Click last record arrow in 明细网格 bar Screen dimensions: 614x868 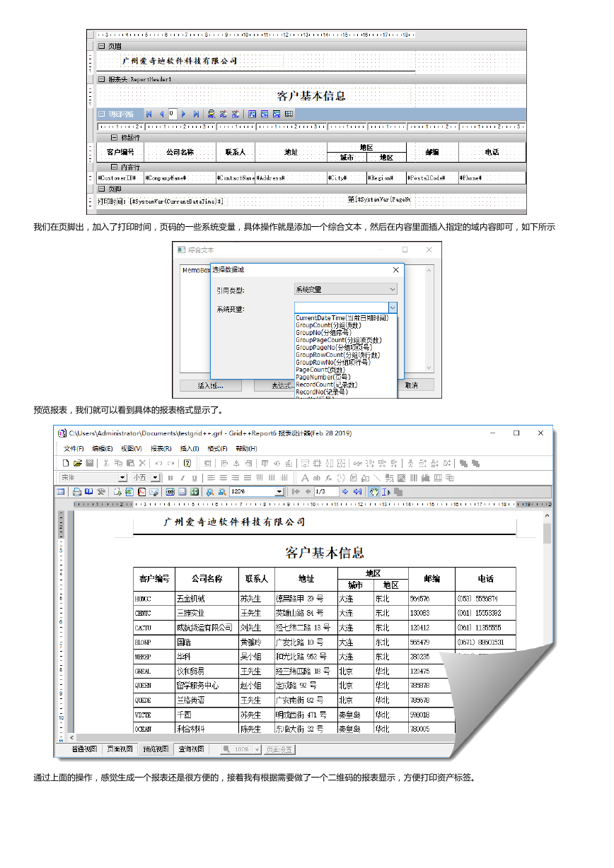pyautogui.click(x=196, y=113)
